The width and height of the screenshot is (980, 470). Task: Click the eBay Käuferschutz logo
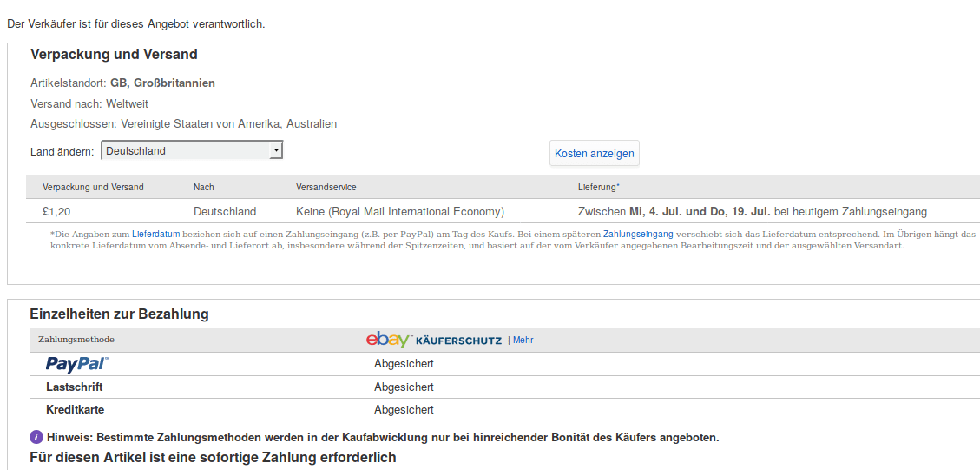click(434, 340)
